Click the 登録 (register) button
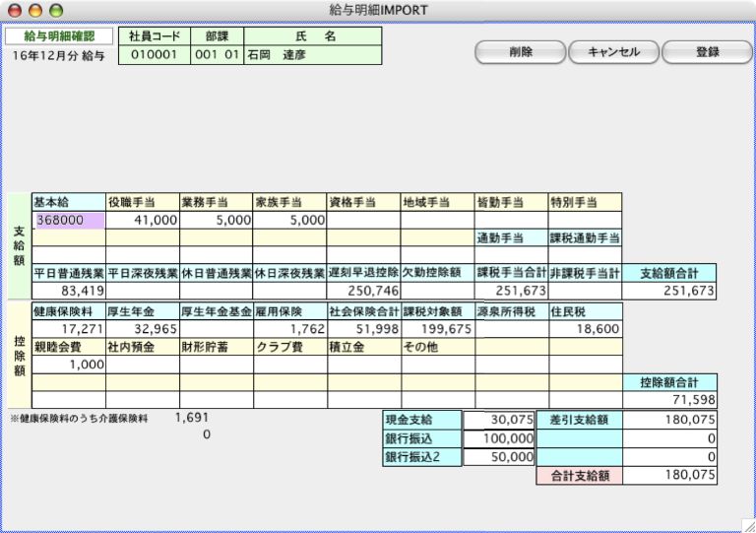 pos(707,52)
